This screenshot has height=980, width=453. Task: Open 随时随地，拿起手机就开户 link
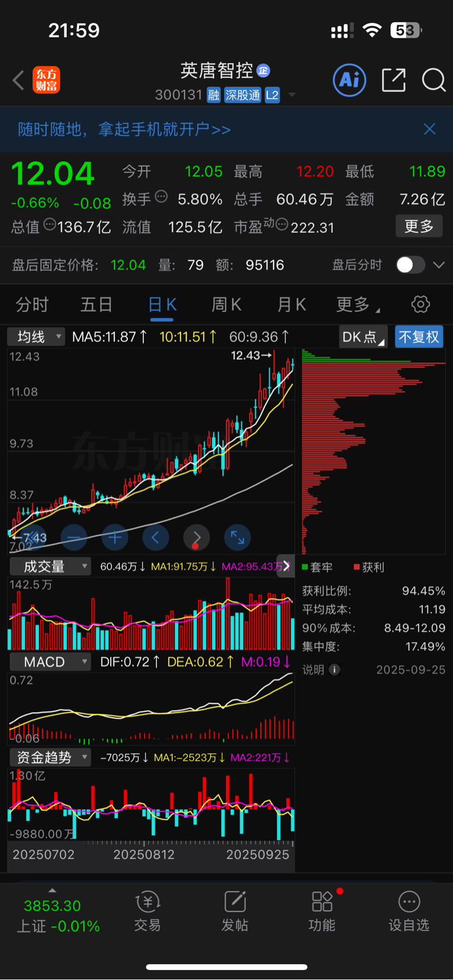tap(124, 129)
